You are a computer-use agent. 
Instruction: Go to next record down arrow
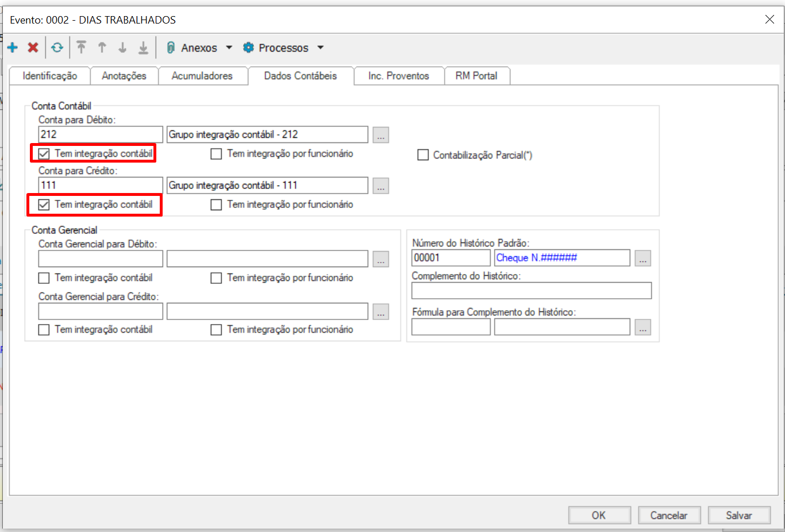coord(122,48)
